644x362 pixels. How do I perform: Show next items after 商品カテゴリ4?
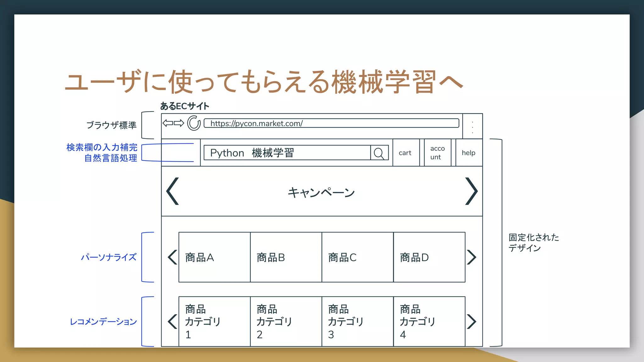471,321
